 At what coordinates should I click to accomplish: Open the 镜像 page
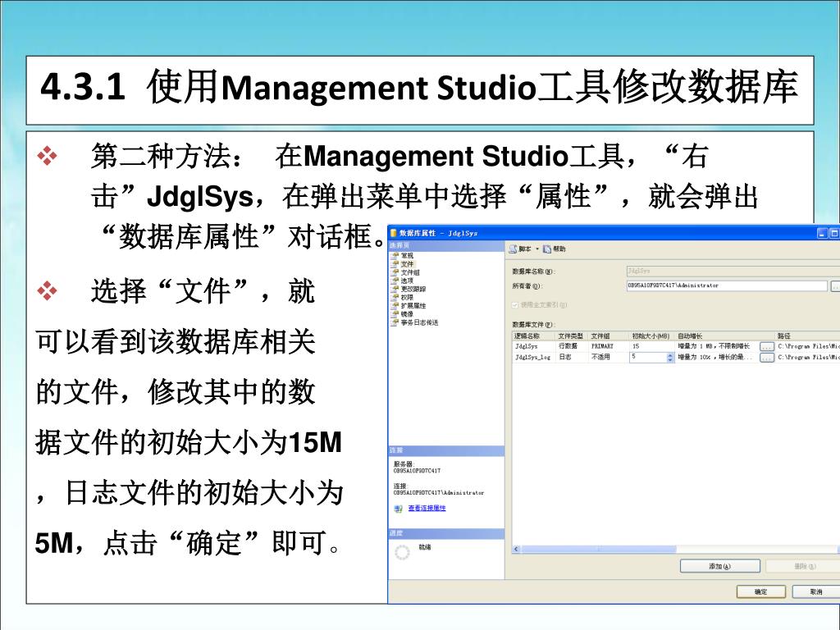(407, 314)
